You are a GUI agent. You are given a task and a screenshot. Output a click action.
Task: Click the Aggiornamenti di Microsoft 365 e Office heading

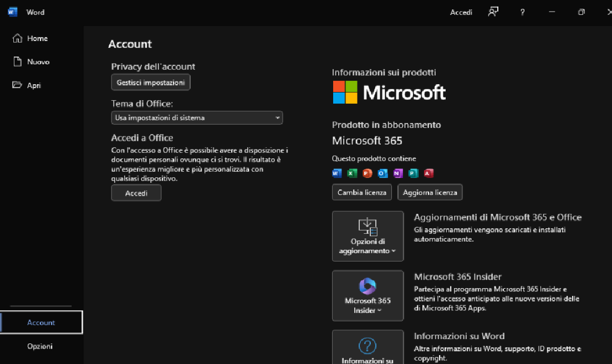point(498,217)
